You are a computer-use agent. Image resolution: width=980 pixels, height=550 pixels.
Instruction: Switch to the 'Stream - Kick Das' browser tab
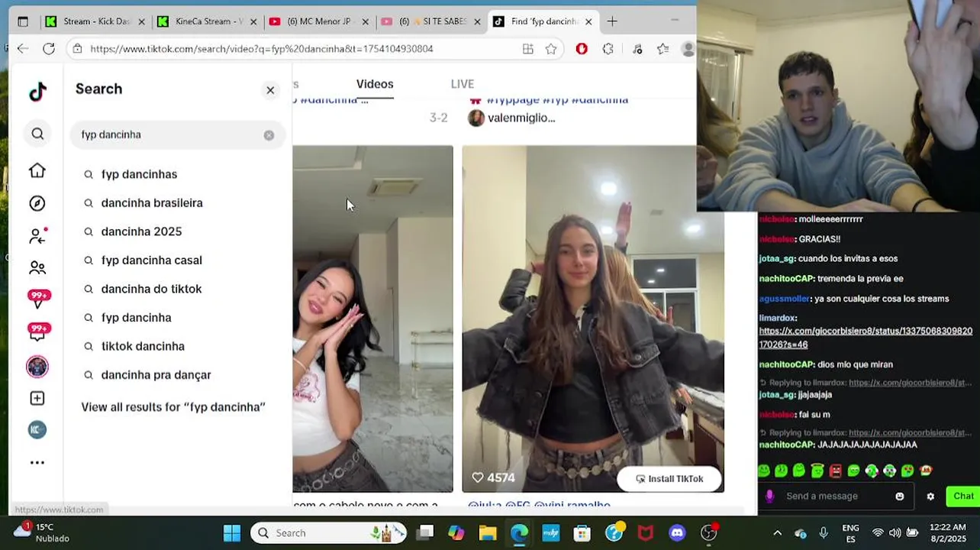coord(95,21)
